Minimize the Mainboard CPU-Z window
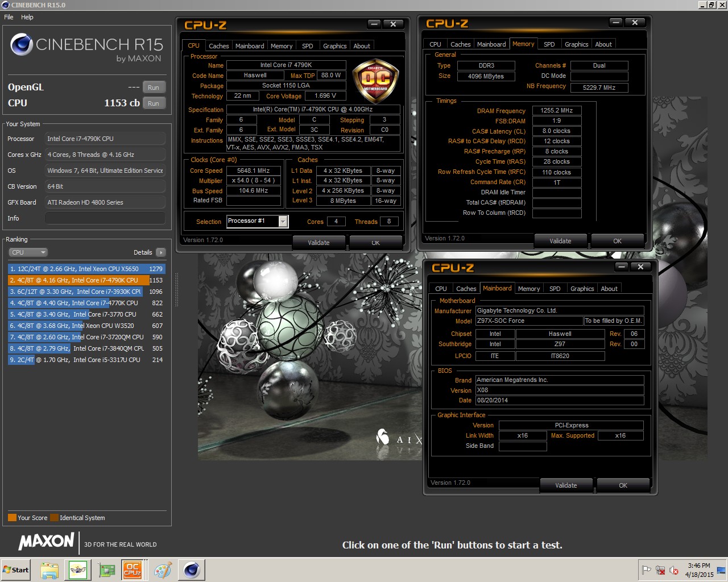This screenshot has width=728, height=582. pos(622,267)
